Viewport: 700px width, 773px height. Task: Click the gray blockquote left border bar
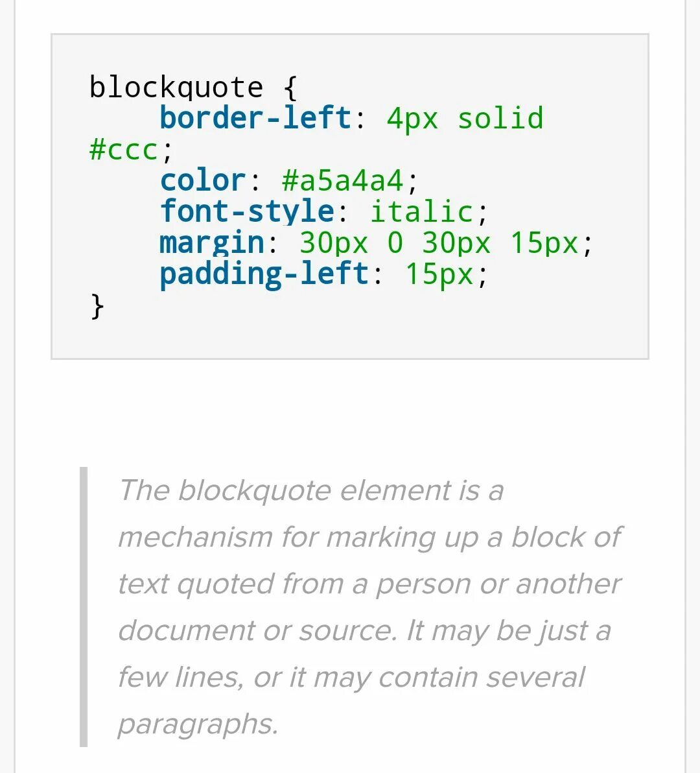(84, 607)
